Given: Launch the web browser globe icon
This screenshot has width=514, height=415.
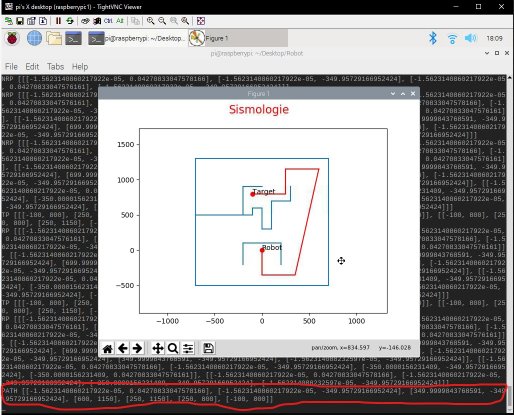Looking at the screenshot, I should coord(34,38).
